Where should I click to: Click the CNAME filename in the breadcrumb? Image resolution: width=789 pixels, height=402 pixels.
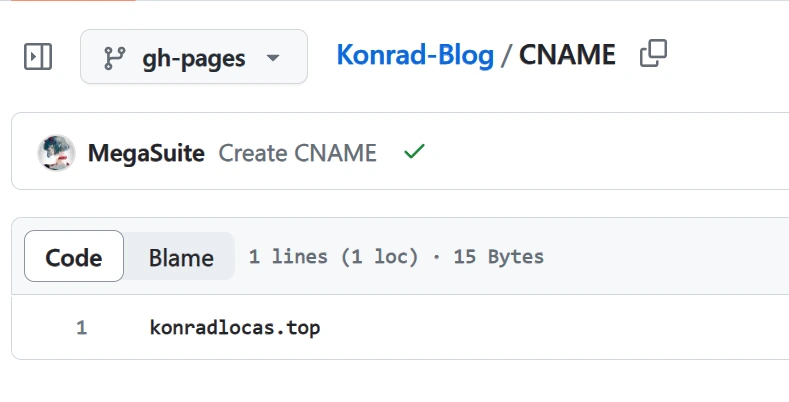pyautogui.click(x=567, y=55)
